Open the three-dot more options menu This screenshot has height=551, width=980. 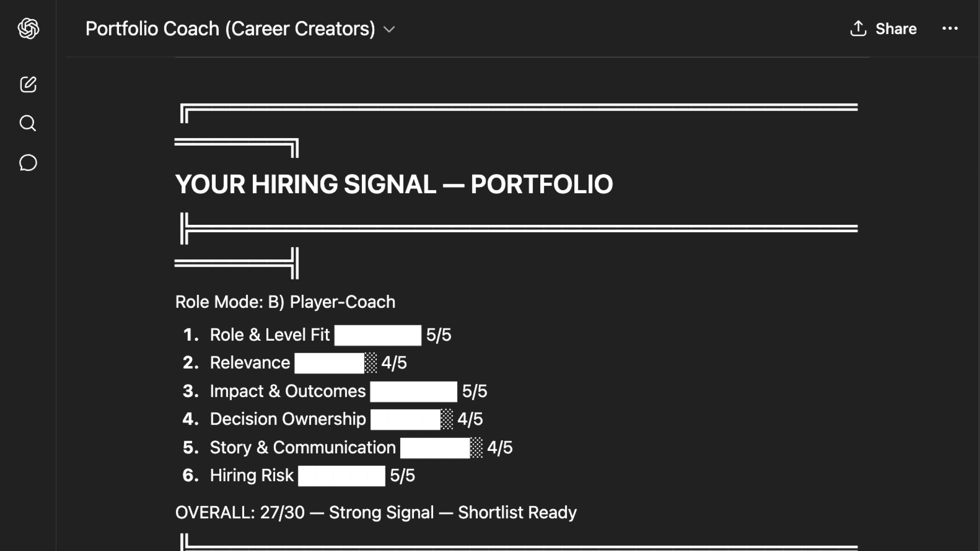tap(950, 29)
